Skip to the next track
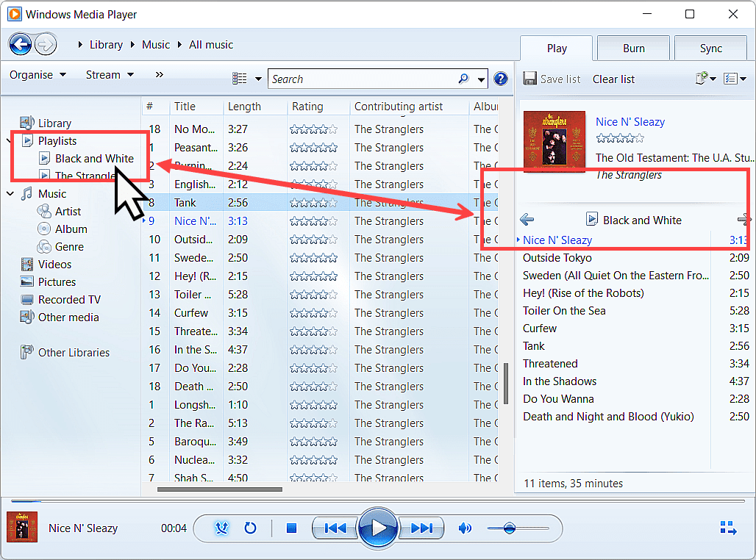The height and width of the screenshot is (560, 756). click(421, 528)
